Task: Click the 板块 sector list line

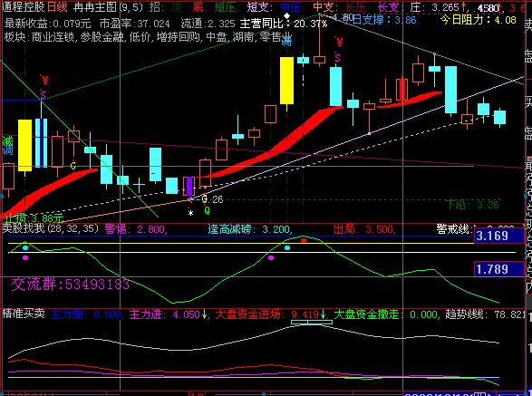Action: point(147,36)
